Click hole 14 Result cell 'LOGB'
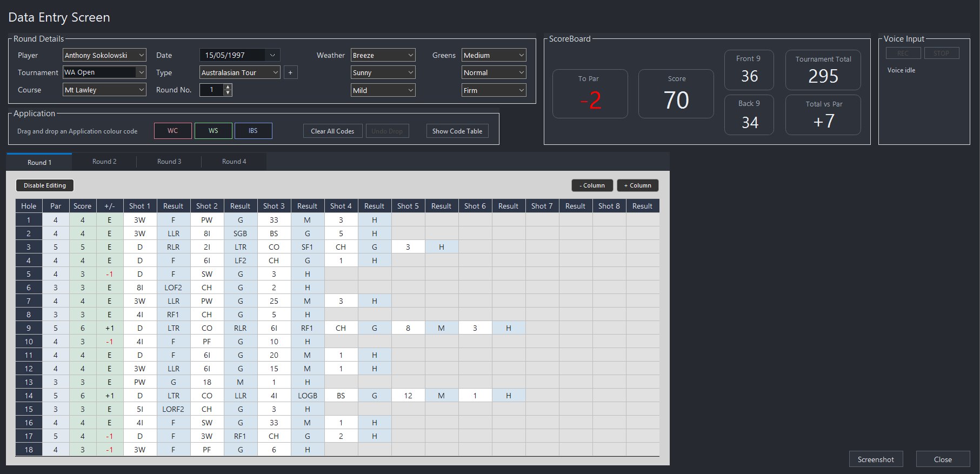The width and height of the screenshot is (980, 474). pos(308,396)
